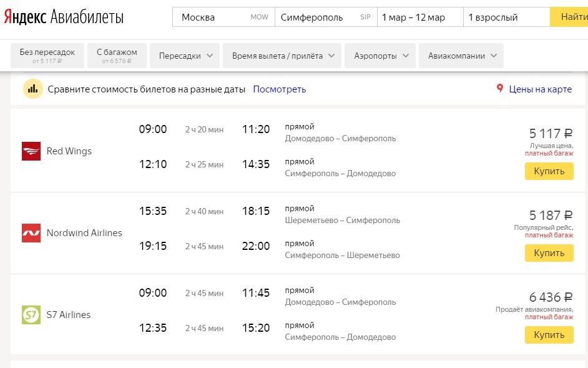Image resolution: width=588 pixels, height=368 pixels.
Task: Click the destination field 'Симферополь'
Action: click(326, 17)
